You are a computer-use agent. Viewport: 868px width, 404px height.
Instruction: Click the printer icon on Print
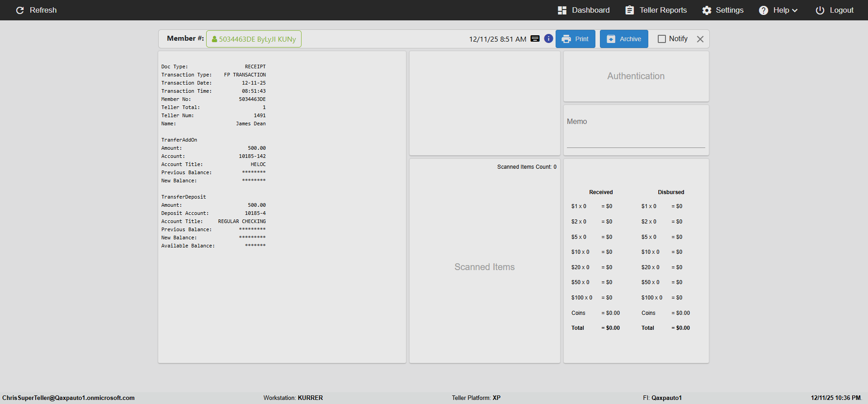pyautogui.click(x=566, y=39)
